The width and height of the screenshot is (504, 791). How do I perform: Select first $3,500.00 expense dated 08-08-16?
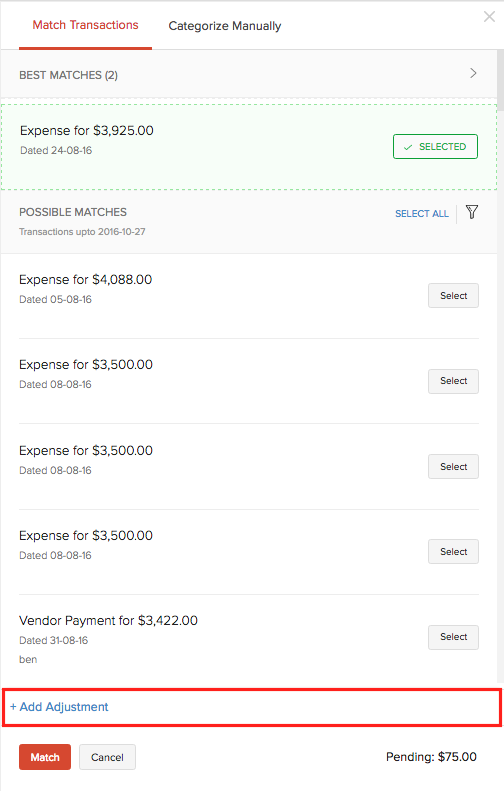pyautogui.click(x=453, y=381)
